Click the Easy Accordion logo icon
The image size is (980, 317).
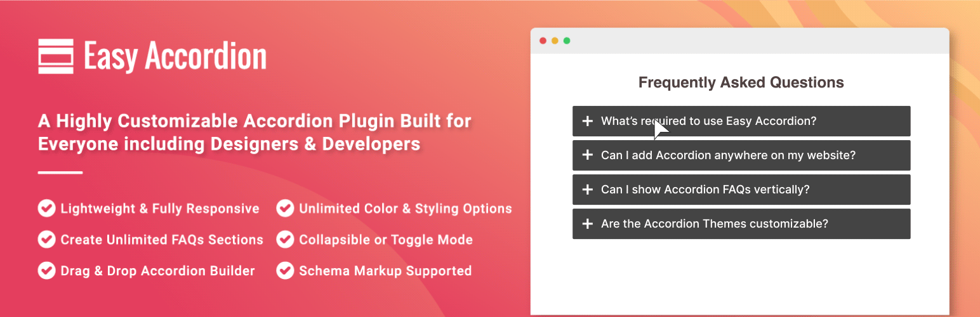[56, 56]
